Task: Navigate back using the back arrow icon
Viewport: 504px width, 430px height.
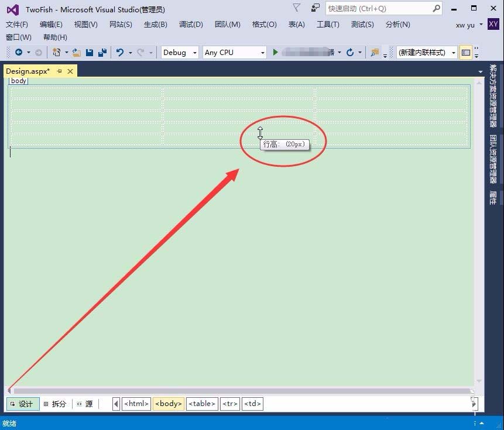Action: 18,52
